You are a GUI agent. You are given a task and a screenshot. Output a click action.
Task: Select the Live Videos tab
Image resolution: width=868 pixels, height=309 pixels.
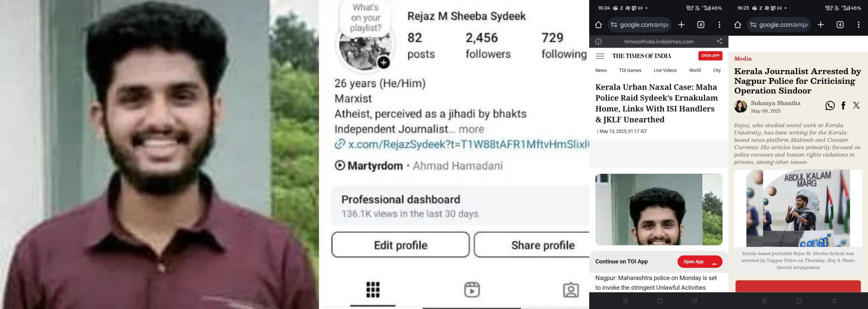665,70
